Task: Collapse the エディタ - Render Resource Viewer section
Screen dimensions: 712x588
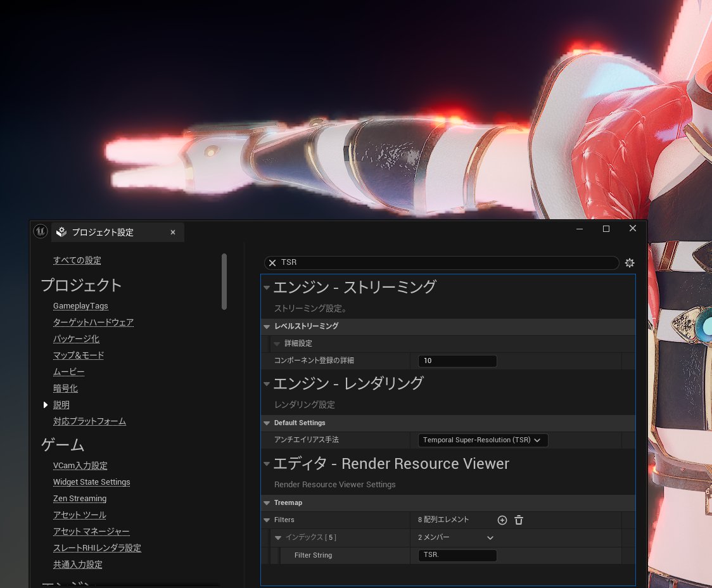Action: pos(267,464)
